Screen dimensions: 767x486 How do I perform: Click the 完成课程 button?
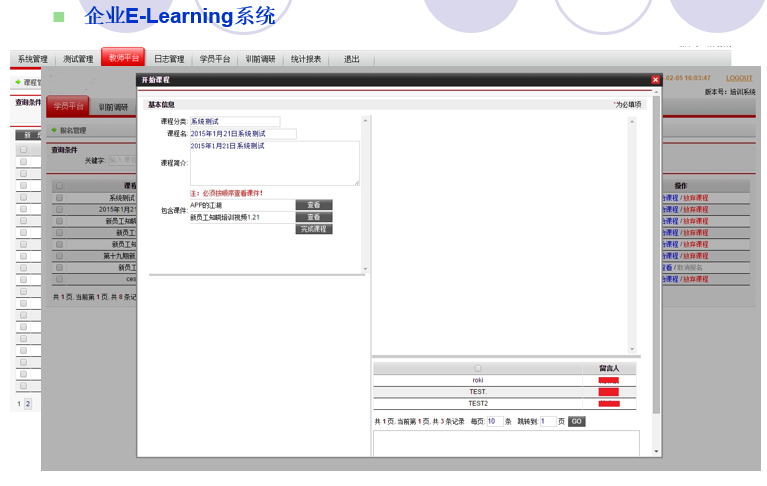click(x=314, y=229)
